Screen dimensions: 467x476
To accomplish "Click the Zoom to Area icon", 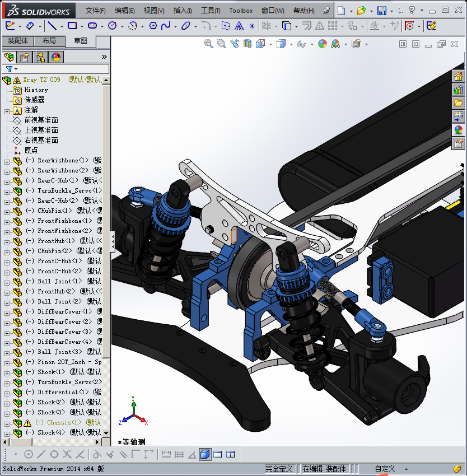I will (221, 44).
